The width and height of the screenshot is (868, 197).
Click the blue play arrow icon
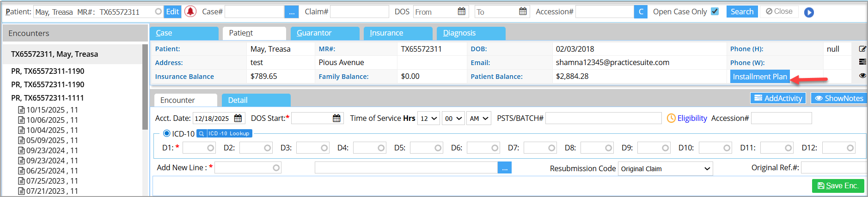click(809, 12)
